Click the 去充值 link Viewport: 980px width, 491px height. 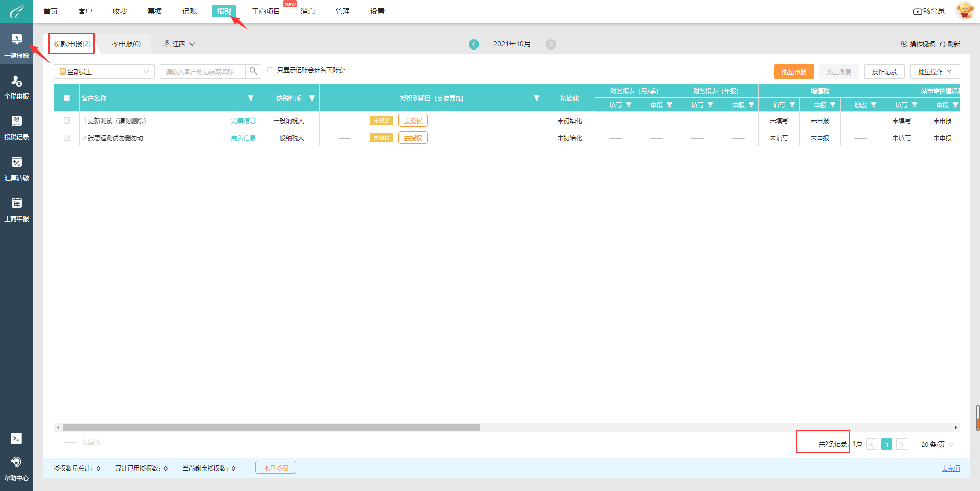tap(951, 469)
